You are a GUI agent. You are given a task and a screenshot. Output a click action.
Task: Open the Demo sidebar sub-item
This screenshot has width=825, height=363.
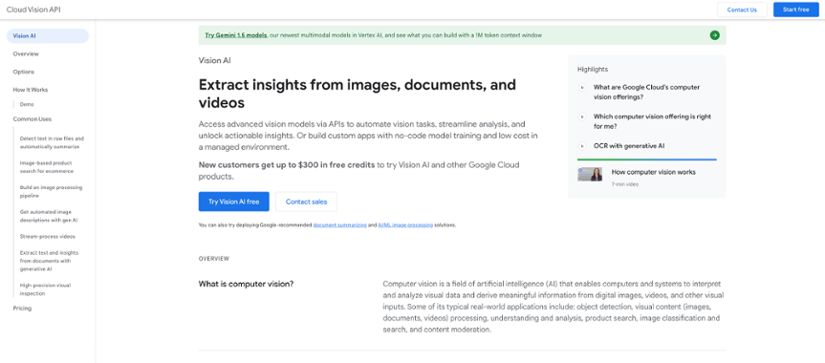pos(27,104)
